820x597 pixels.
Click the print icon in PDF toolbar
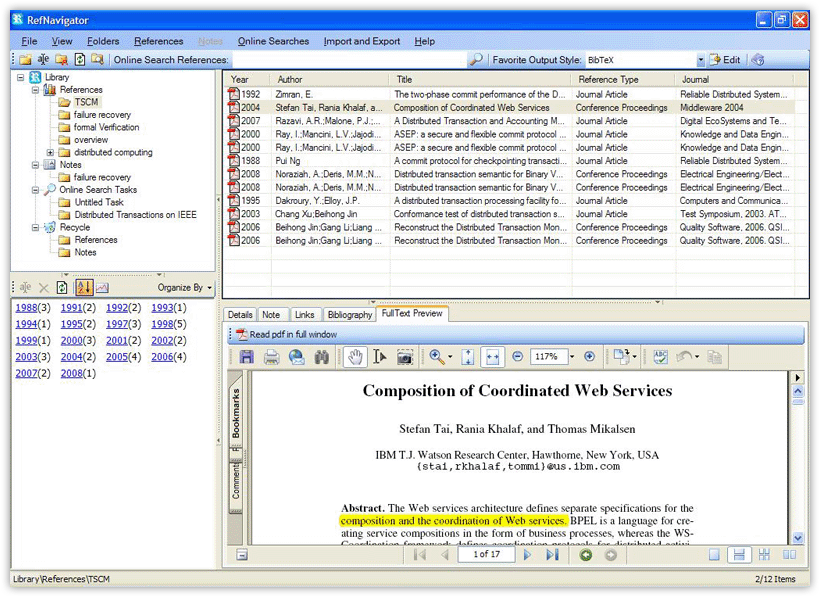(271, 357)
